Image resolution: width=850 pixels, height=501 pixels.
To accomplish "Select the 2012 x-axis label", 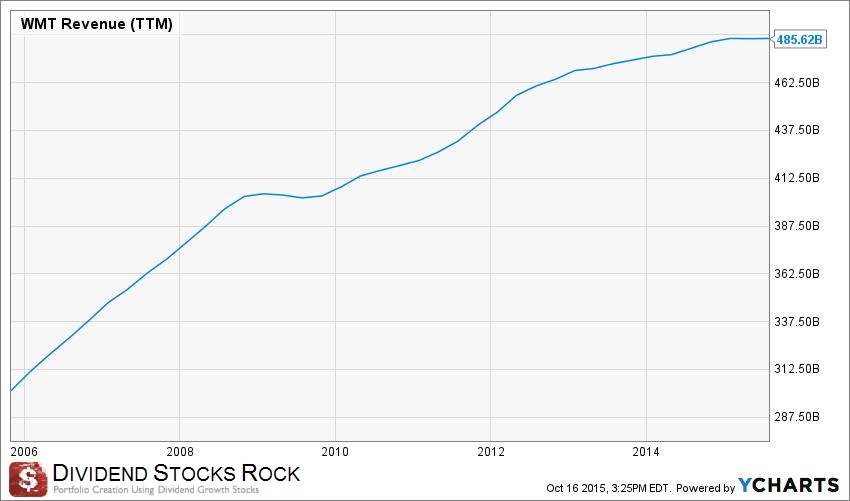I will click(x=490, y=450).
